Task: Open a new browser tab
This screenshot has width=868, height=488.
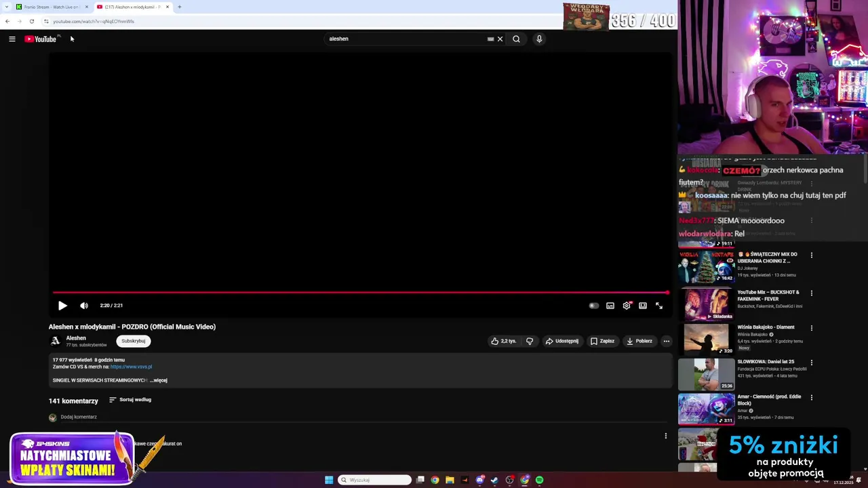Action: tap(180, 7)
